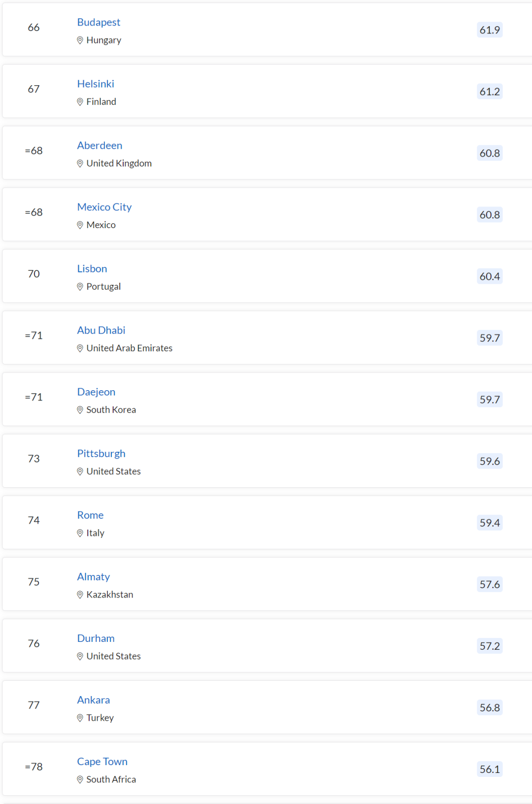532x804 pixels.
Task: Open the Budapest city link
Action: coord(99,22)
